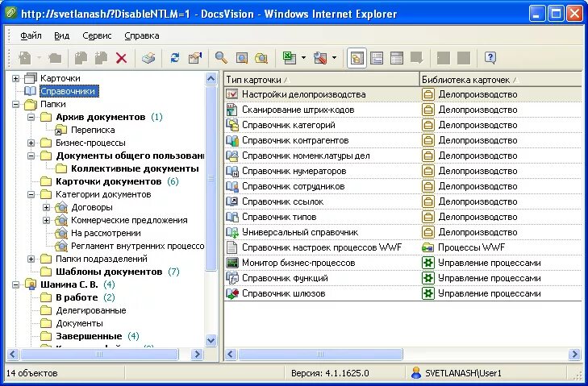The height and width of the screenshot is (386, 588).
Task: Click Справочник нумераторов row icon
Action: tap(232, 171)
